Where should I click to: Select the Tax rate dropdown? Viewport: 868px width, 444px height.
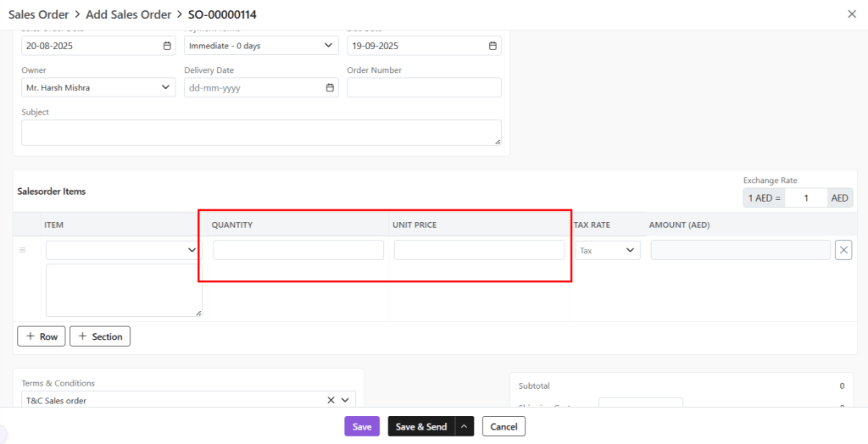(608, 250)
